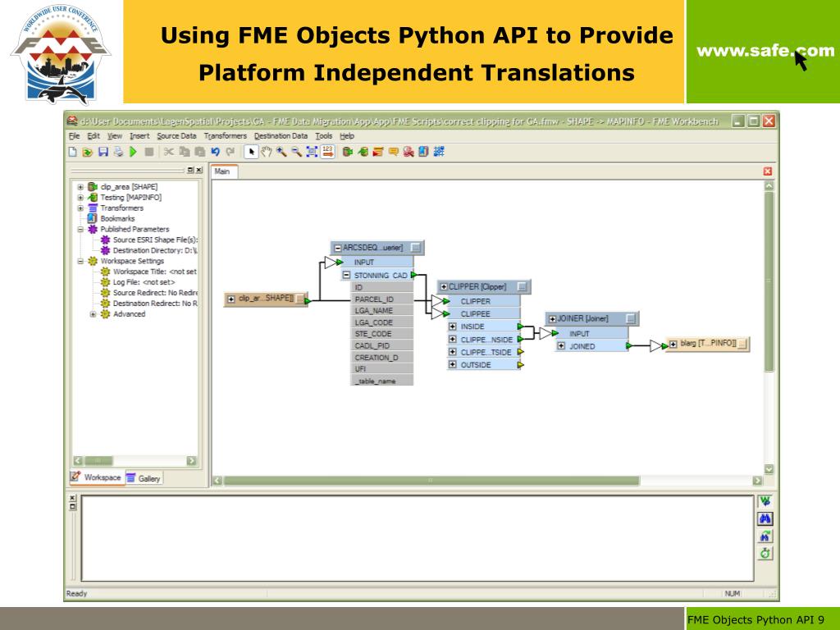
Task: Open properties button on blarg MAPINFO destination
Action: point(742,344)
